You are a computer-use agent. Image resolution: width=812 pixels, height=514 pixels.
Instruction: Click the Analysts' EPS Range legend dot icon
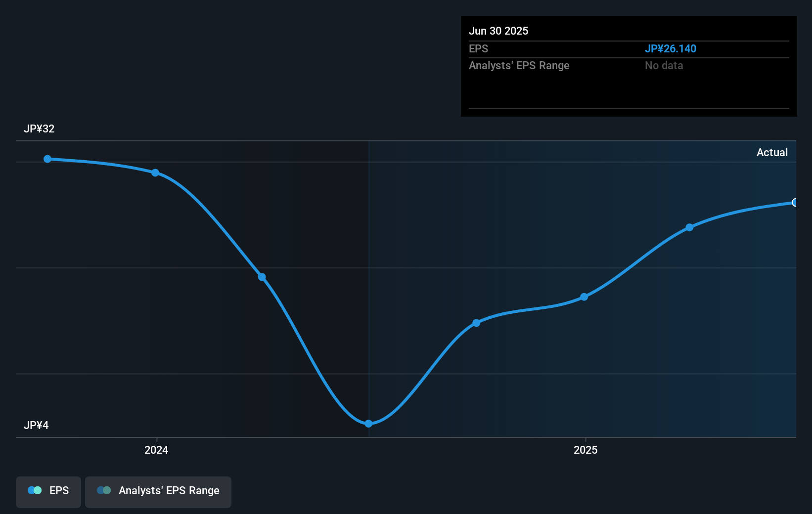(x=104, y=490)
